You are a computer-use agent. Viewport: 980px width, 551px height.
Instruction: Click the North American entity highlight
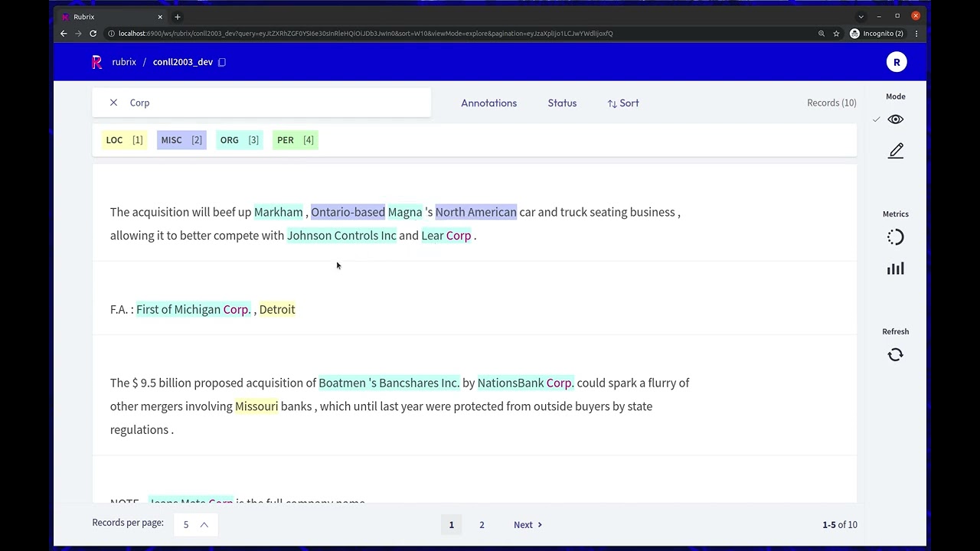tap(476, 212)
